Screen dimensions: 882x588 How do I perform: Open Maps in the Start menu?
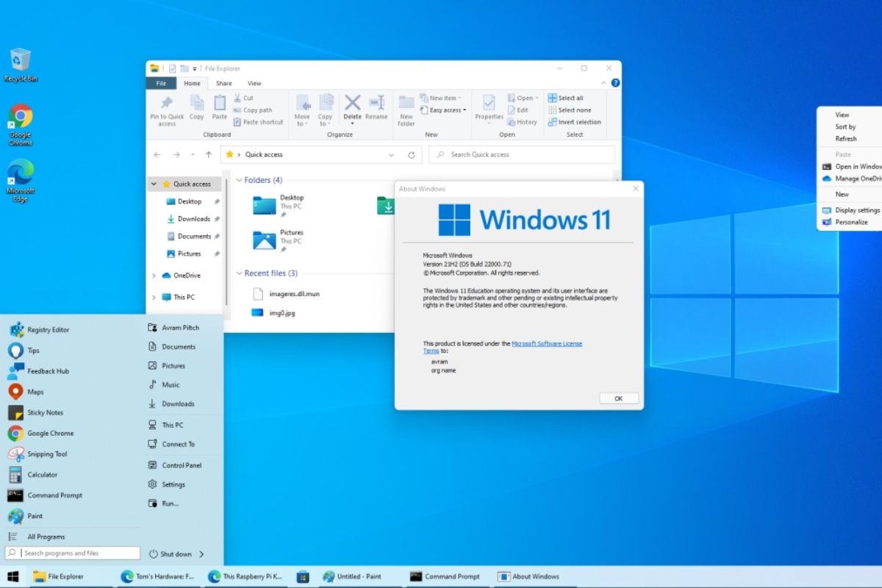[27, 392]
